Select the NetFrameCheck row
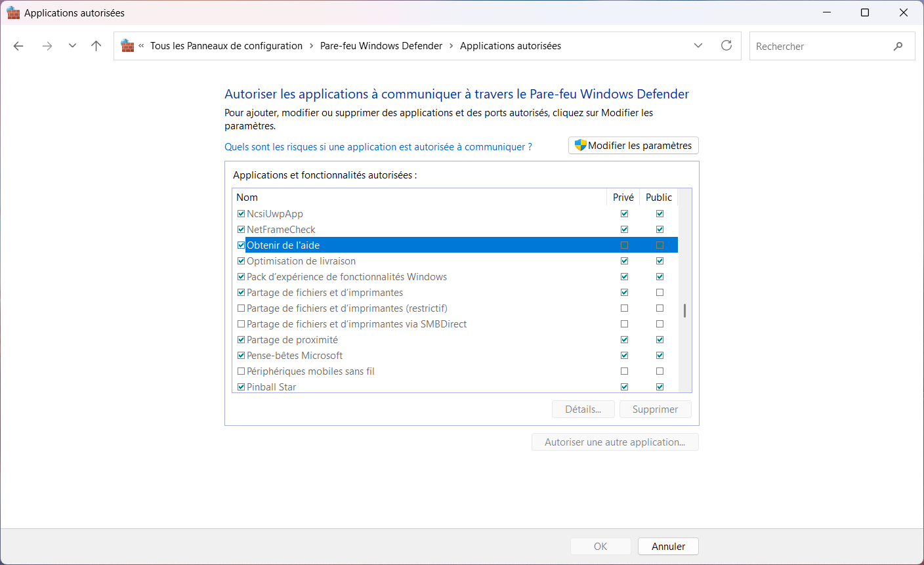This screenshot has height=565, width=924. 455,230
